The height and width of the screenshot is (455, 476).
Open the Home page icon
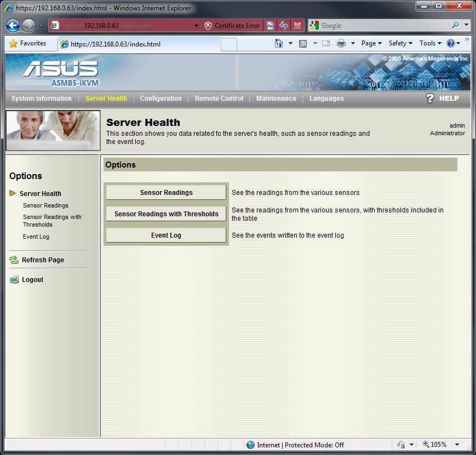click(279, 43)
